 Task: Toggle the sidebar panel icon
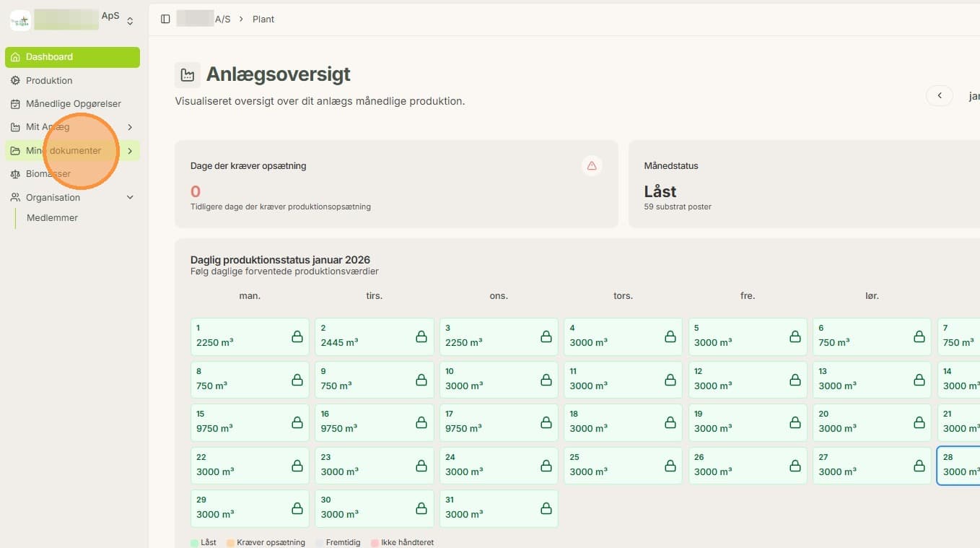click(165, 19)
